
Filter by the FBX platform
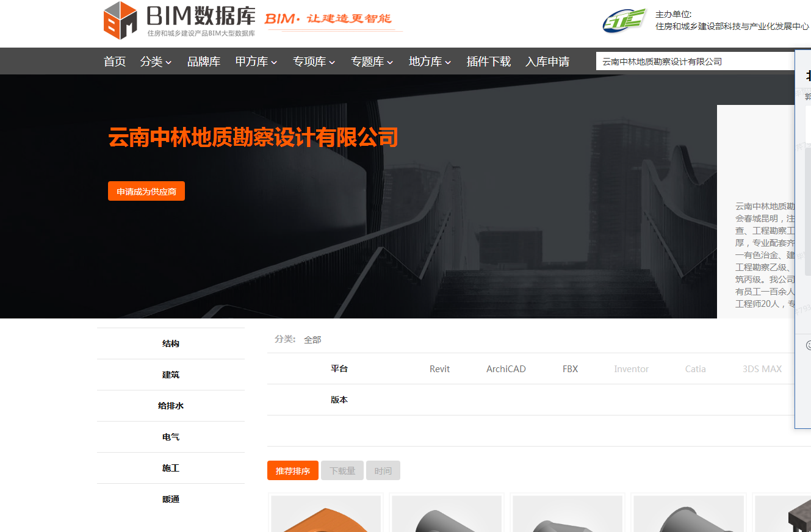570,369
